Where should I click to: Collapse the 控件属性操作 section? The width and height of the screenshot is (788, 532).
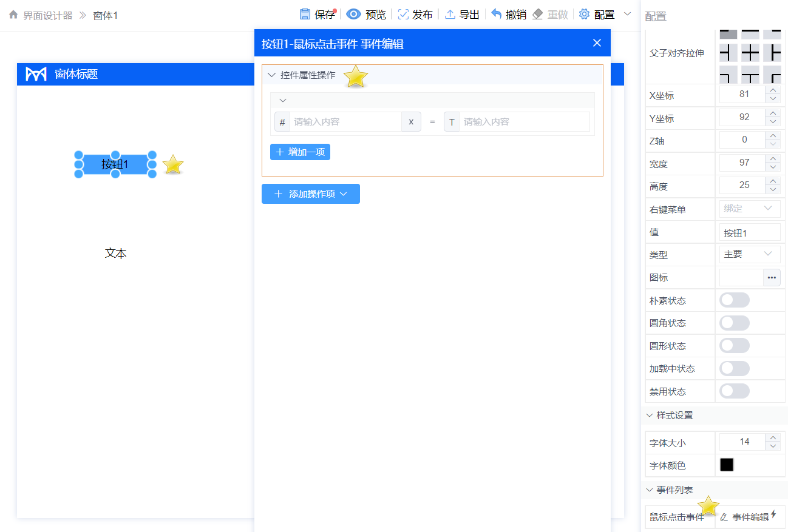[x=272, y=75]
